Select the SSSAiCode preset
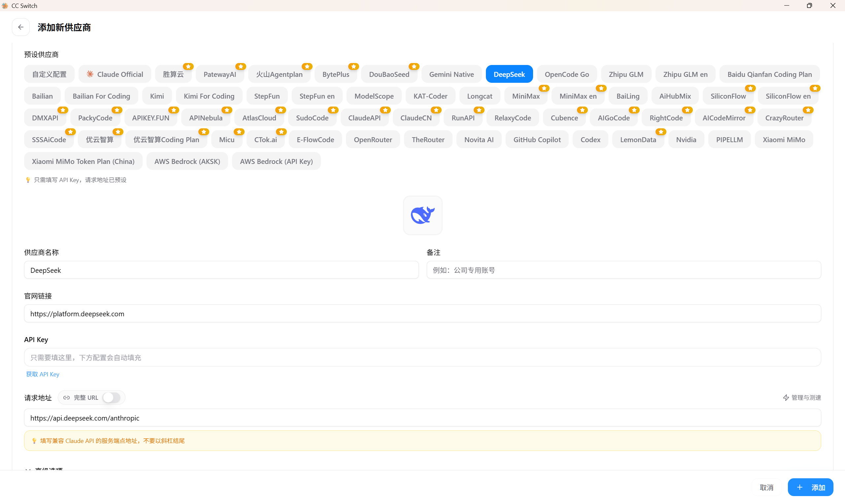 click(49, 139)
